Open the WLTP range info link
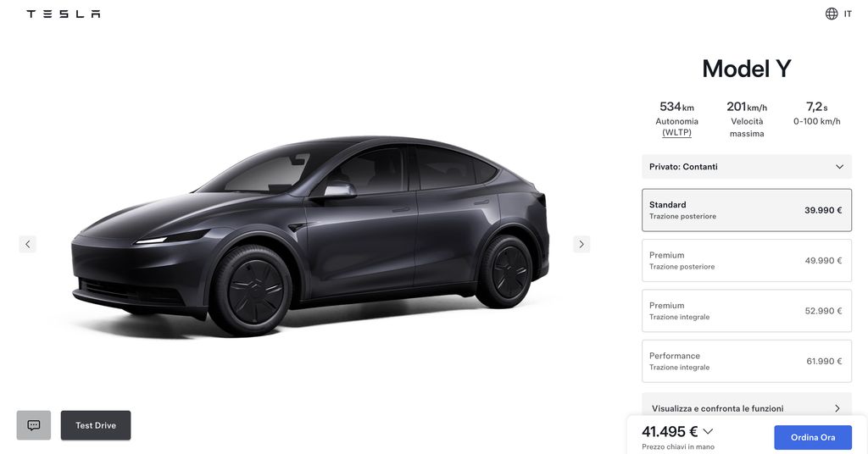868x454 pixels. click(x=676, y=133)
